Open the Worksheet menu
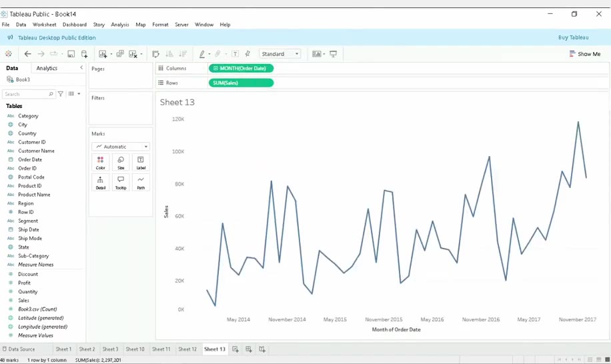 tap(45, 25)
